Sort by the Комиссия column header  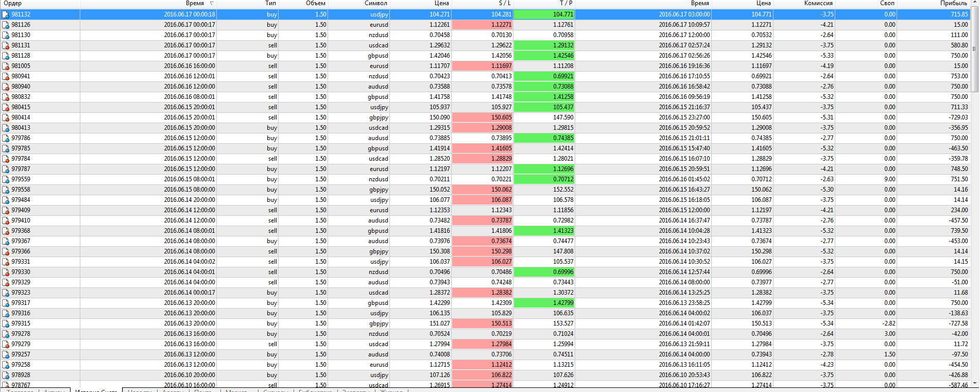[x=818, y=4]
